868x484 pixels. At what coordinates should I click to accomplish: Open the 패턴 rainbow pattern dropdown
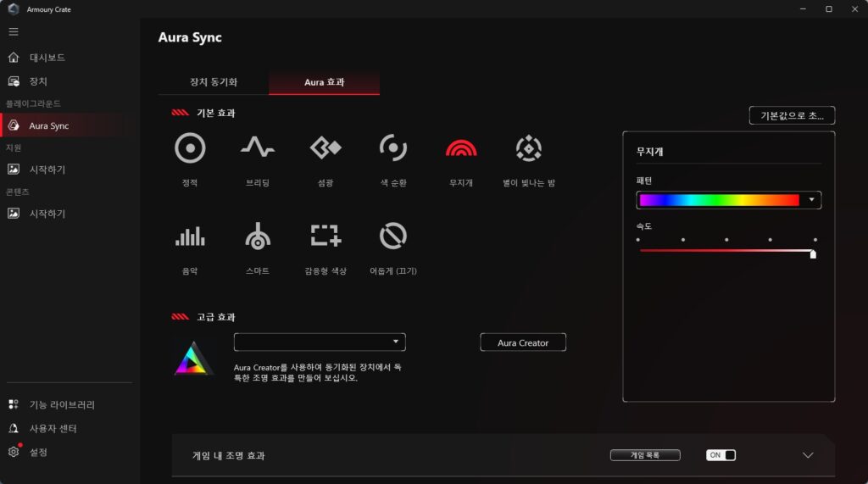pyautogui.click(x=728, y=200)
